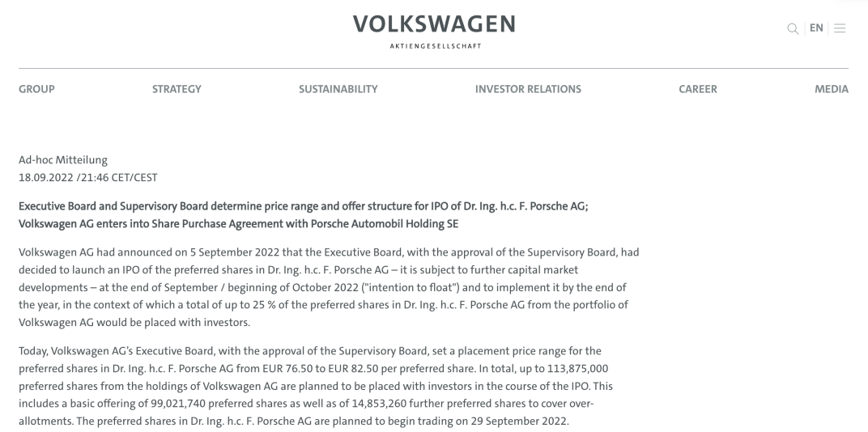Click the Share Purchase Agreement headline line
Viewport: 868px width, 432px height.
(x=239, y=224)
